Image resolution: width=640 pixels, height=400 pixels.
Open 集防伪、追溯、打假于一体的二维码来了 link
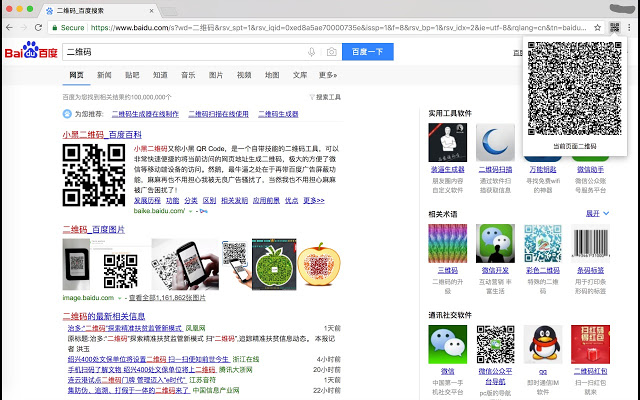click(129, 391)
